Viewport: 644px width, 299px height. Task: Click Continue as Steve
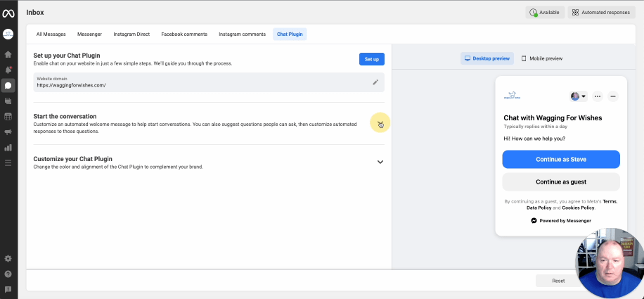pyautogui.click(x=561, y=160)
